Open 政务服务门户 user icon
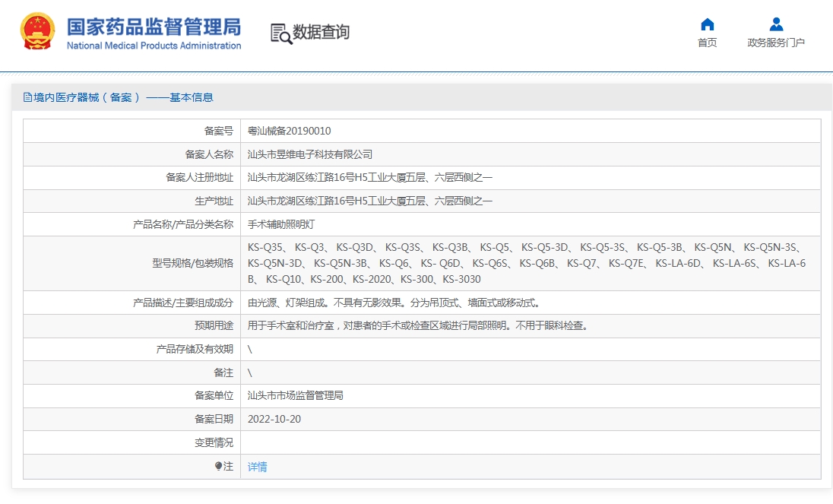 776,24
